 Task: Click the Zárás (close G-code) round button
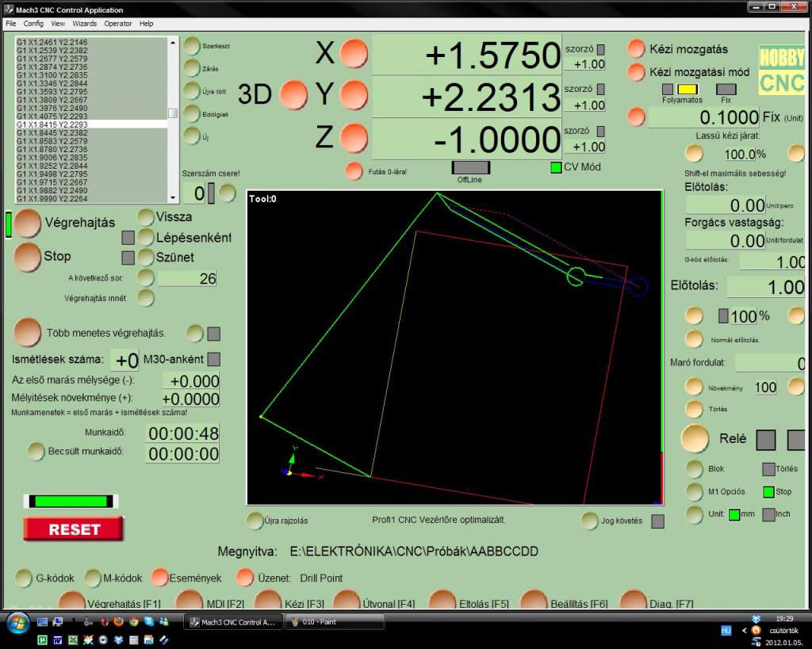192,68
